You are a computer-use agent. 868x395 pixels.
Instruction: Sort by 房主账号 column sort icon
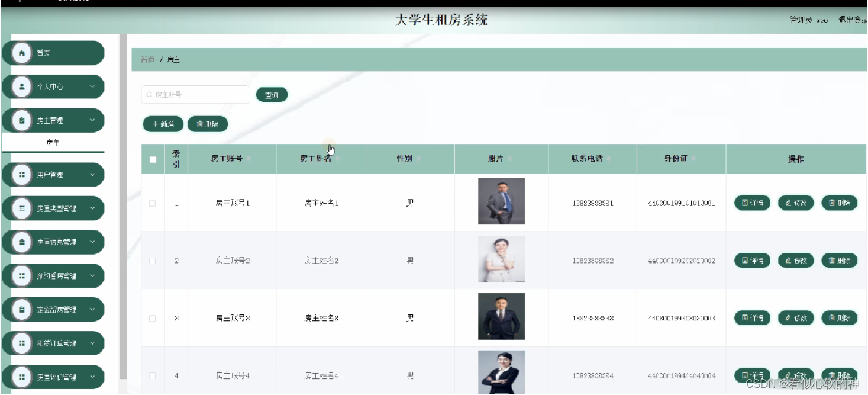(x=249, y=159)
